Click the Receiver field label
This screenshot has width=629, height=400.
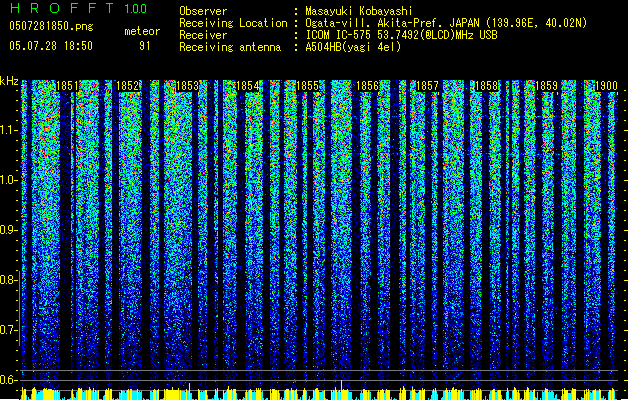203,35
